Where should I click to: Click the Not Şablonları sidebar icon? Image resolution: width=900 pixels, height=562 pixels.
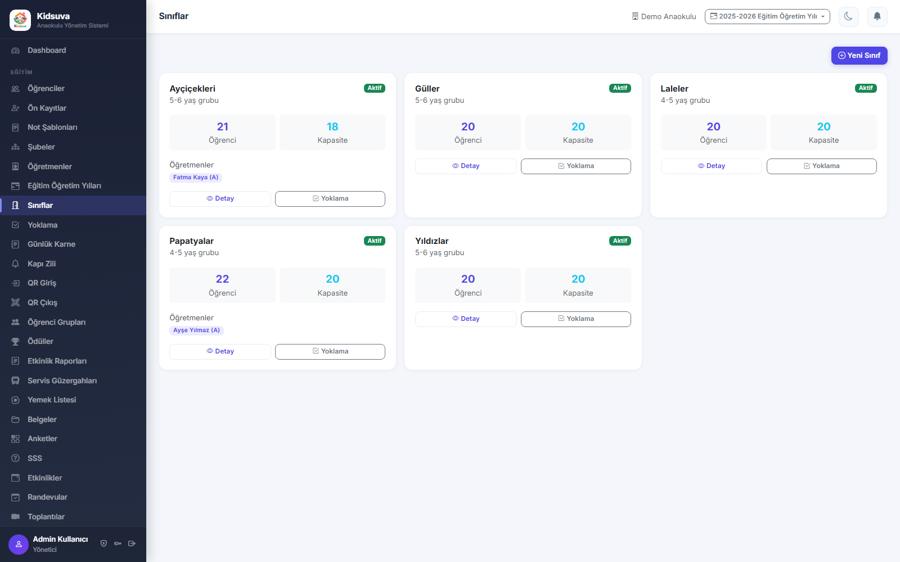15,127
